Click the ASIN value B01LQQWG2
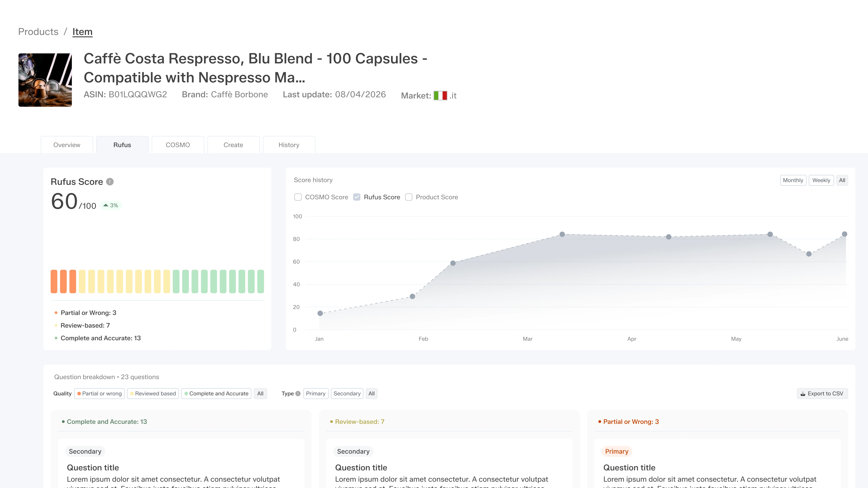The image size is (868, 488). [138, 95]
